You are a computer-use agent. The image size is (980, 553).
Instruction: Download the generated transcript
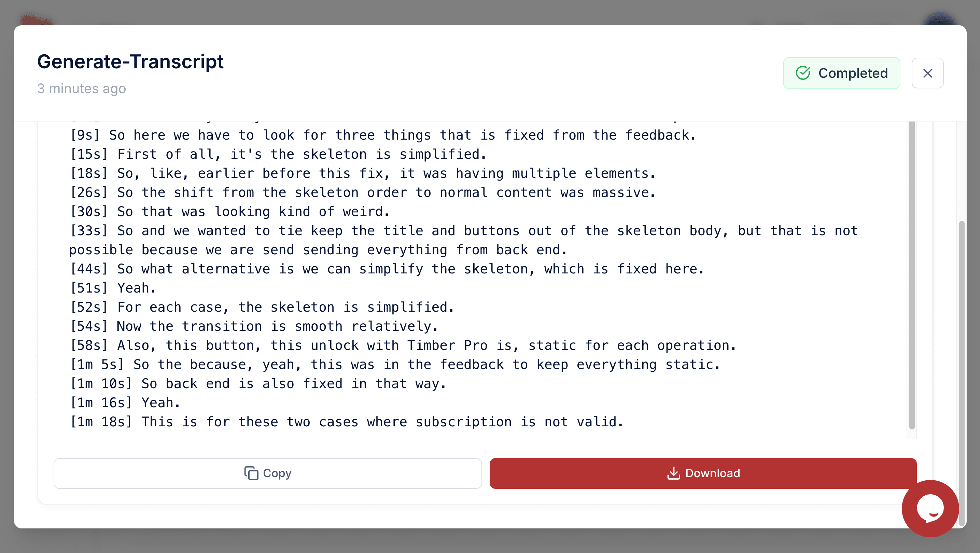(703, 473)
